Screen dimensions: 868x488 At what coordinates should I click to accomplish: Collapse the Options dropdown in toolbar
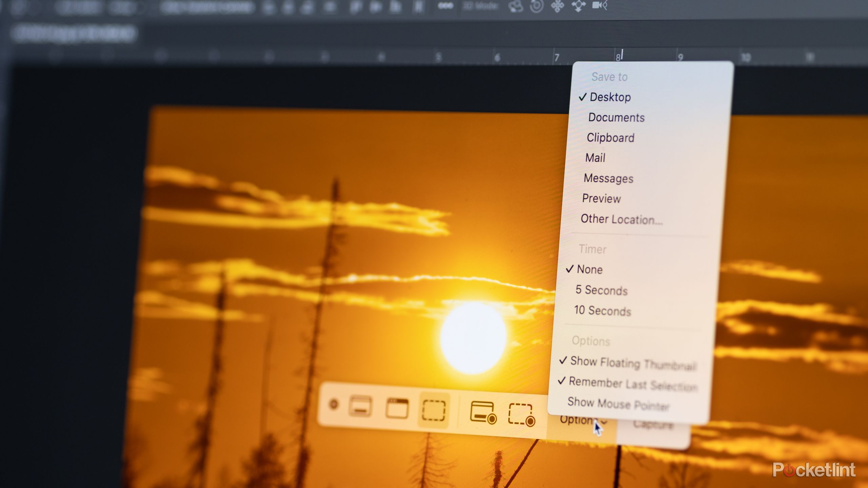[x=582, y=421]
